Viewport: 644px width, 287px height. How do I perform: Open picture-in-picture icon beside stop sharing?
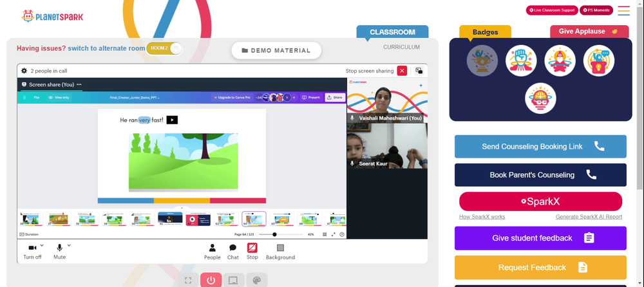click(419, 71)
